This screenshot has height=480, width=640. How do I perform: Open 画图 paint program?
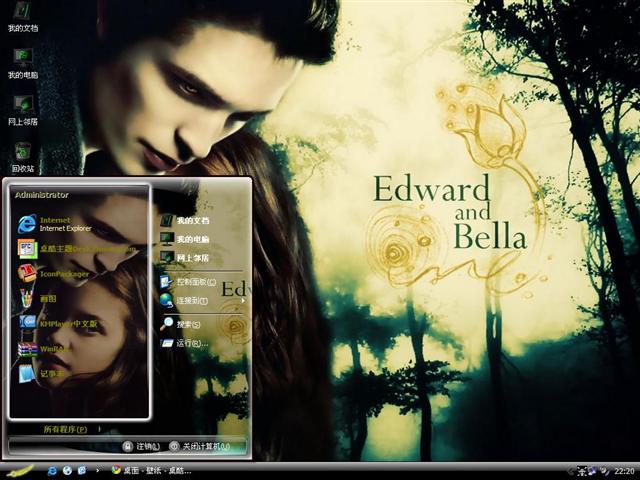click(x=38, y=299)
